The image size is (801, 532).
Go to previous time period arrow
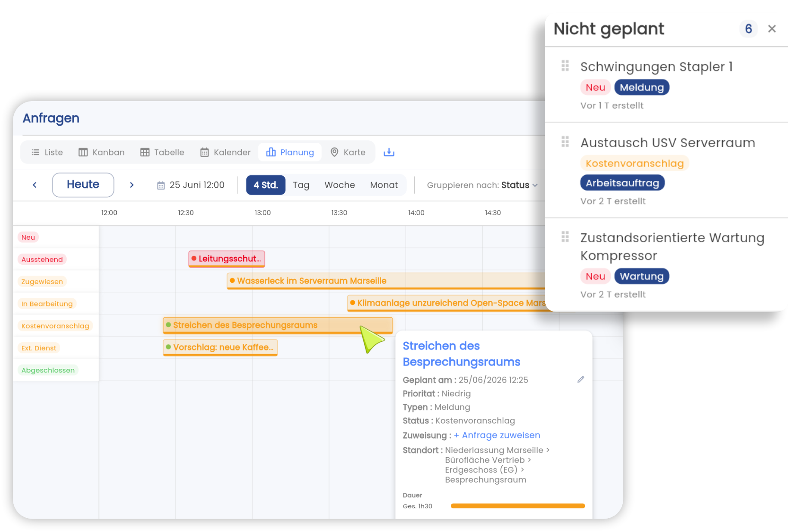(34, 185)
